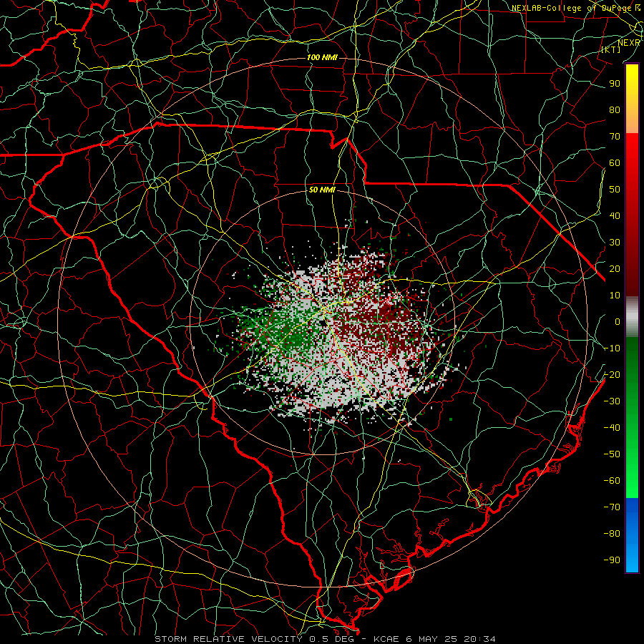
Task: Select the 90 value on velocity scale
Action: pyautogui.click(x=615, y=84)
